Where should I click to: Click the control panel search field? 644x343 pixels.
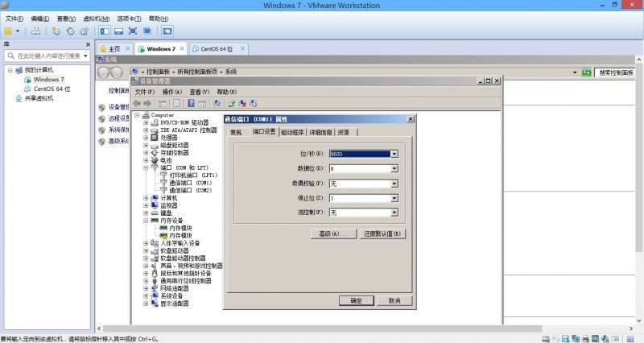615,72
